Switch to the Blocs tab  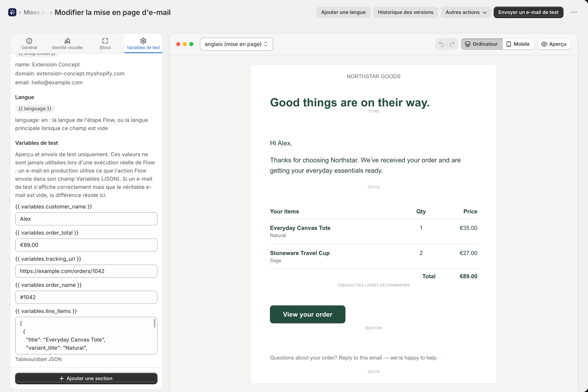tap(105, 44)
